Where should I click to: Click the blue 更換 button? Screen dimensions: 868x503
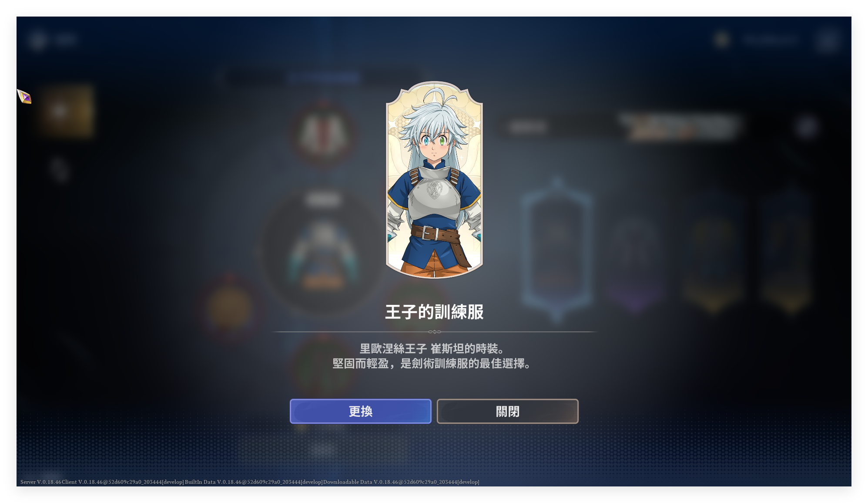[x=360, y=411]
